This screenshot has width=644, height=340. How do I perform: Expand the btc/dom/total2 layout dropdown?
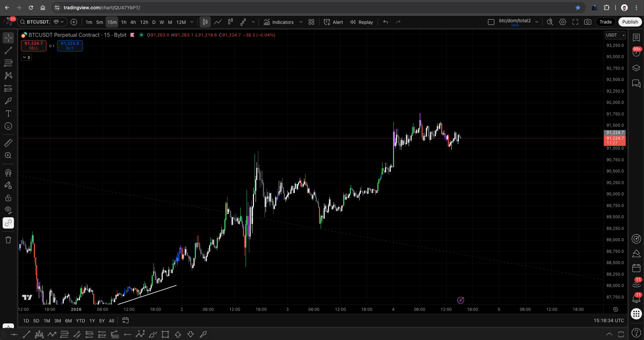click(537, 22)
